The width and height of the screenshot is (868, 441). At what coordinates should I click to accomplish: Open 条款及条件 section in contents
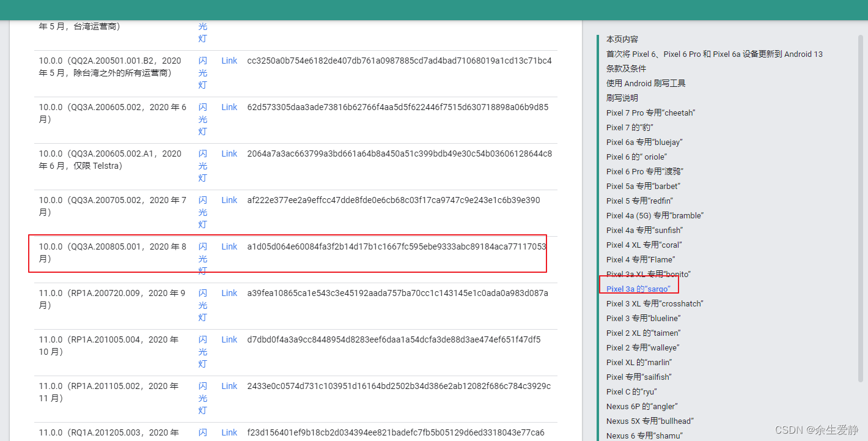coord(626,69)
